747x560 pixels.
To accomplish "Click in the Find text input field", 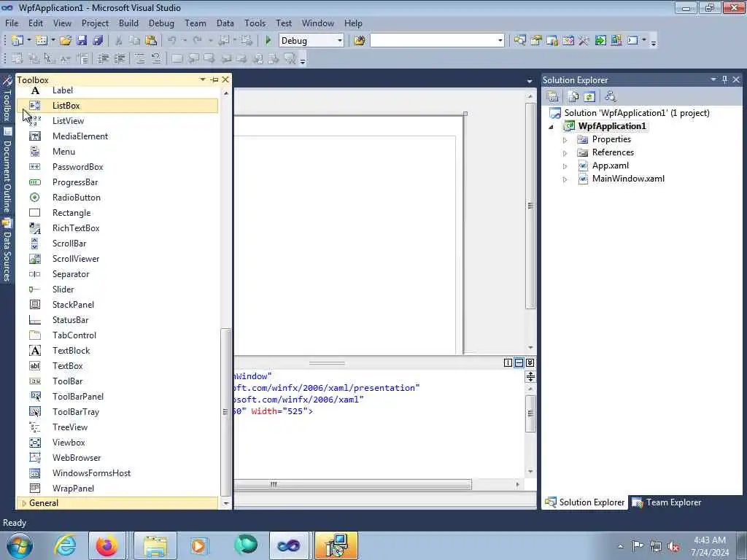I will 433,41.
